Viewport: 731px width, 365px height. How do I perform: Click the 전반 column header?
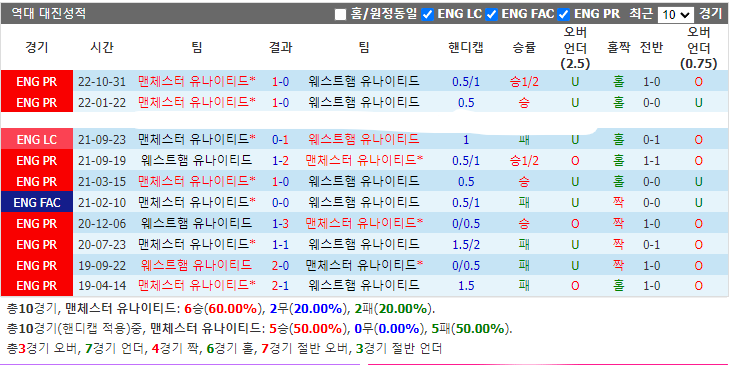point(651,47)
